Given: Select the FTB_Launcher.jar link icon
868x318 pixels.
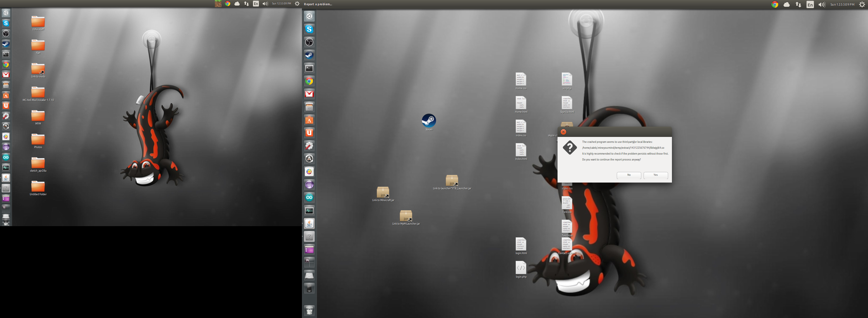Looking at the screenshot, I should coord(452,182).
